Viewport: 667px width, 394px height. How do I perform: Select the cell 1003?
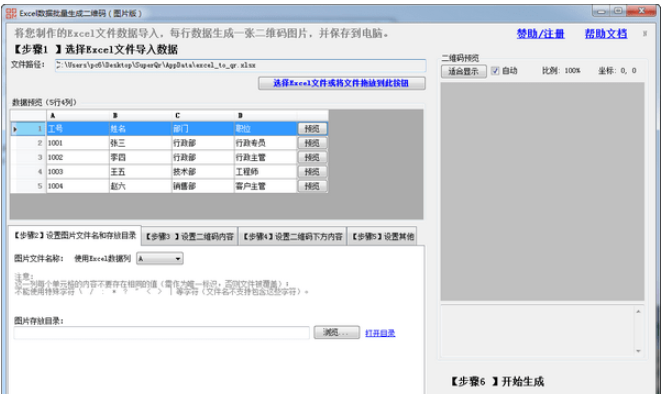tap(77, 172)
